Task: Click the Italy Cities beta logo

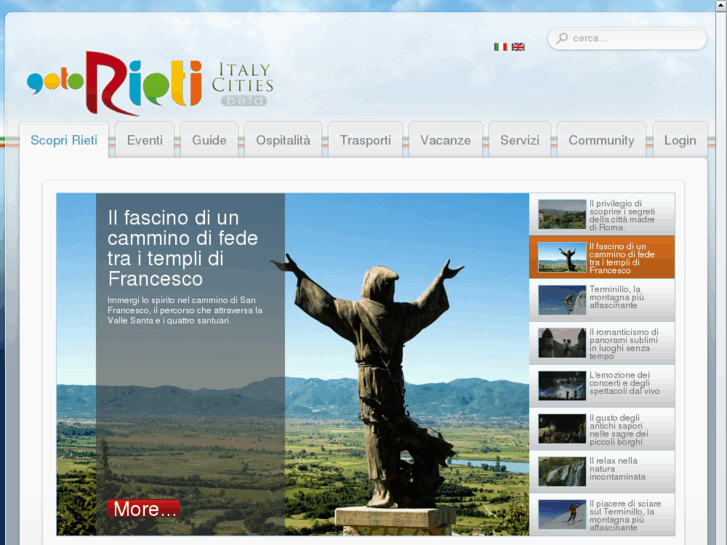Action: (x=242, y=84)
